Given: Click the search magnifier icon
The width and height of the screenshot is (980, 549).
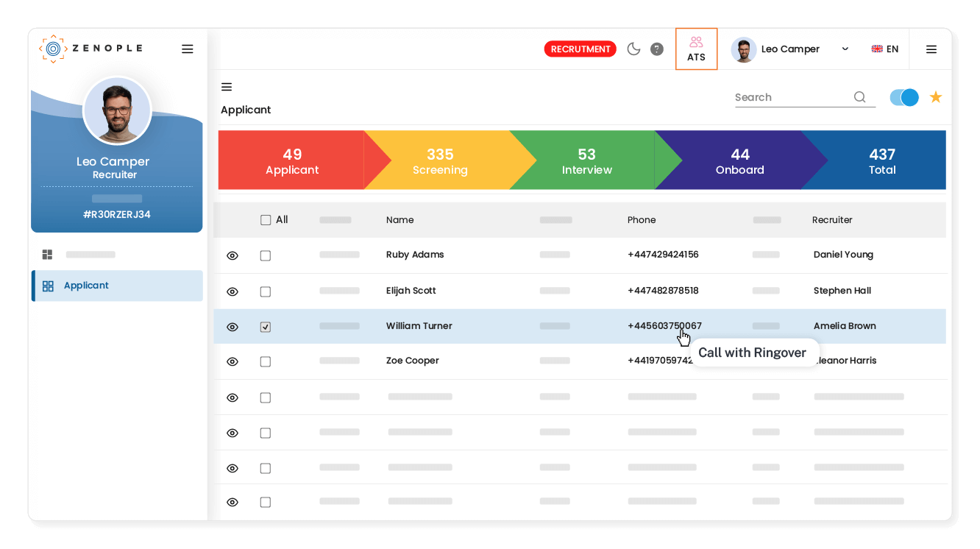Looking at the screenshot, I should 859,97.
